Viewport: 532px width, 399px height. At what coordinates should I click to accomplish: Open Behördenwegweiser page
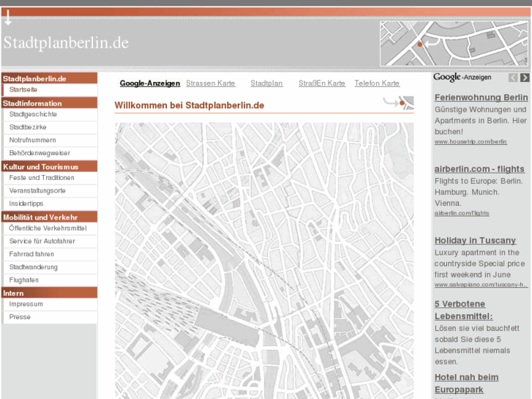(x=40, y=153)
